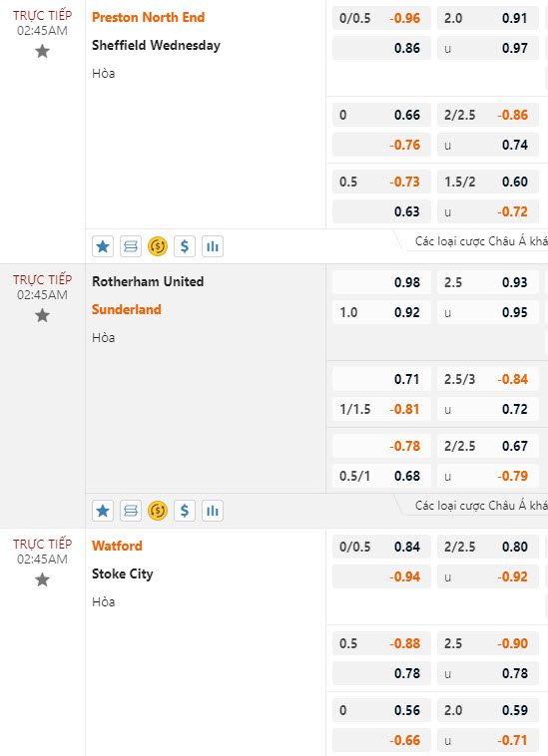Click gold coin icon under Rotherham match
548x756 pixels.
tap(158, 511)
